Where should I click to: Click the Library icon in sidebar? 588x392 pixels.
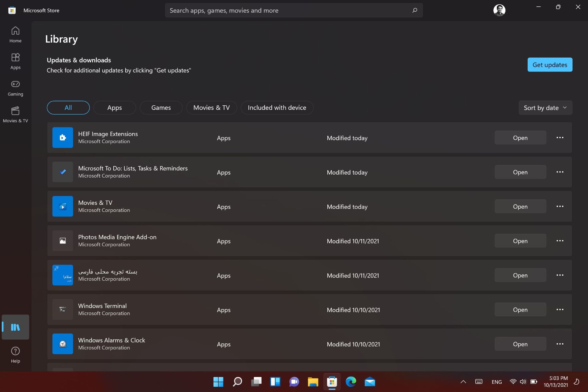click(x=15, y=327)
